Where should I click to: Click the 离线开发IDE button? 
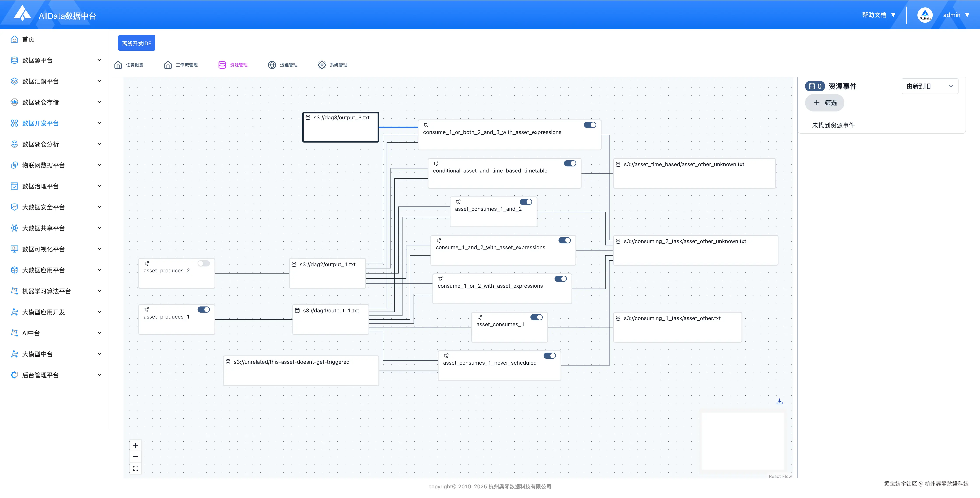pos(136,43)
